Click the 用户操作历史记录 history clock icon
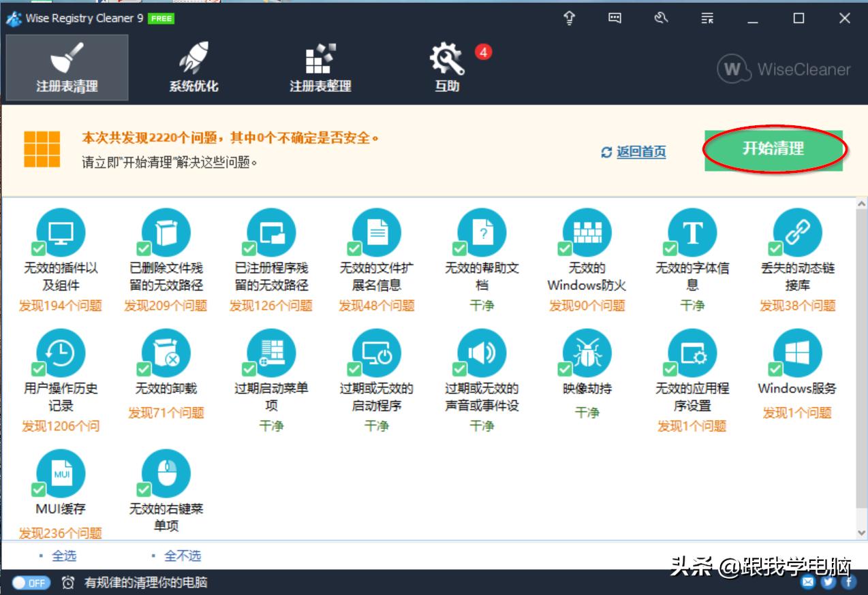This screenshot has width=868, height=595. pyautogui.click(x=61, y=353)
